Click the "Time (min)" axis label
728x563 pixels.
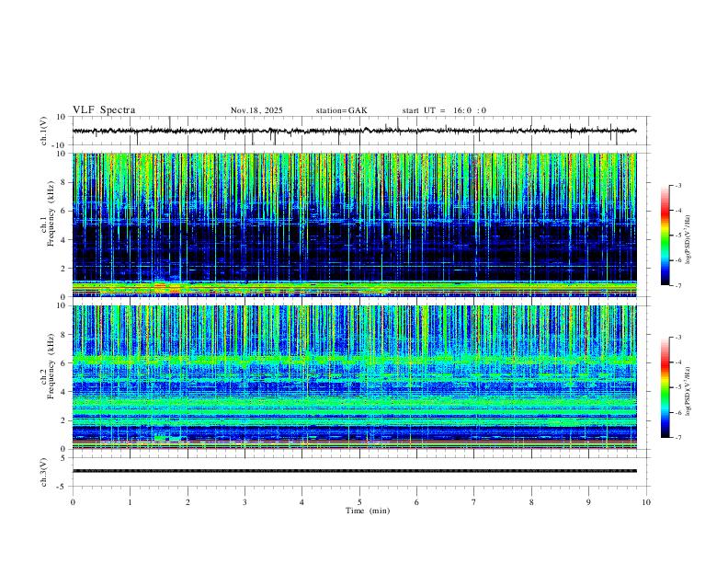(x=368, y=511)
